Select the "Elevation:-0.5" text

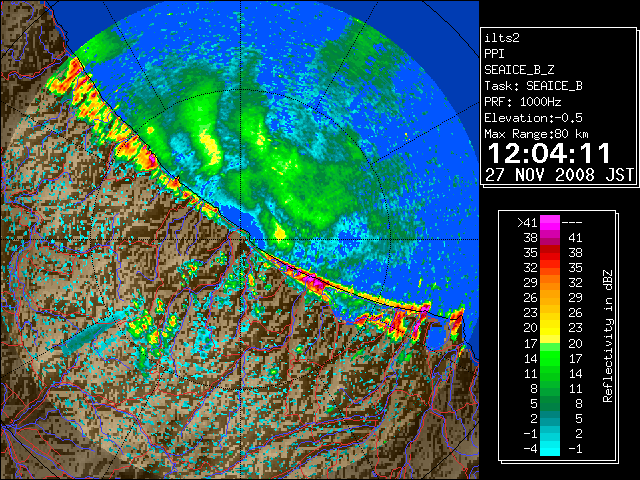[533, 118]
